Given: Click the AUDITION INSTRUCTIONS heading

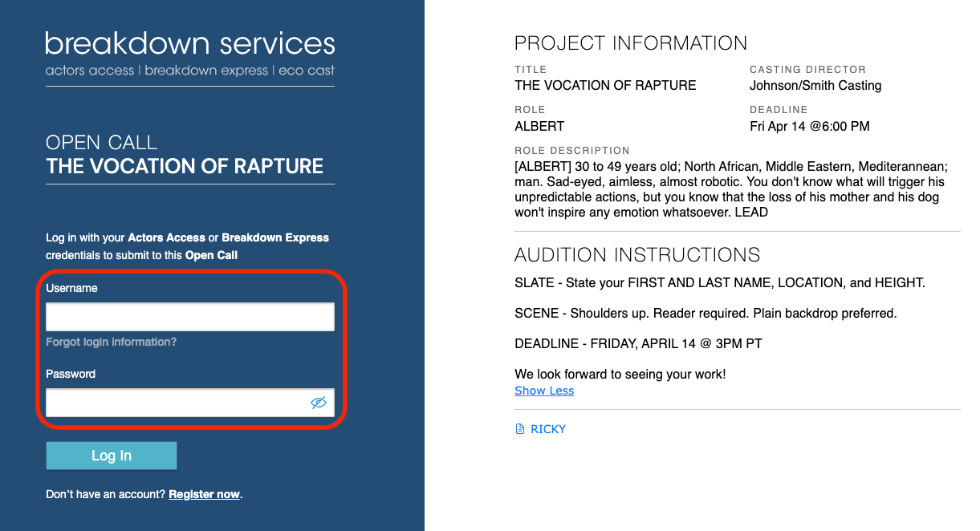Looking at the screenshot, I should tap(637, 255).
